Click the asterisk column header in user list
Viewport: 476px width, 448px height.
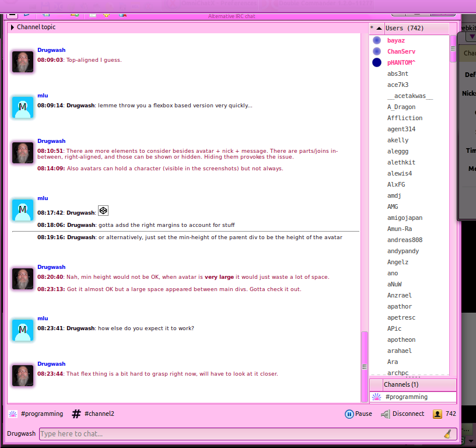tap(372, 28)
